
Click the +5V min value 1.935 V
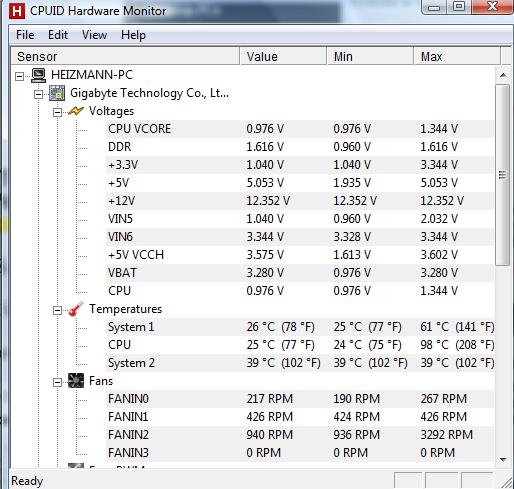[x=352, y=183]
